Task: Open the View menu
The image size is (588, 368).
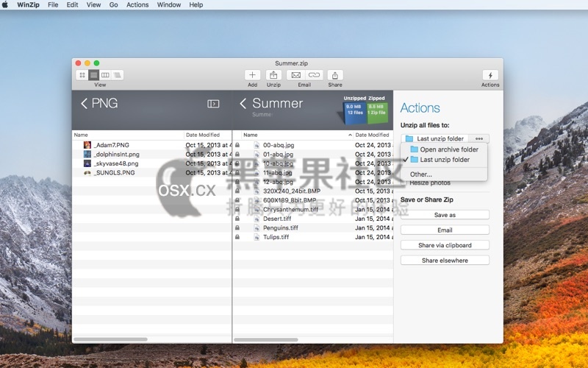Action: pyautogui.click(x=93, y=5)
